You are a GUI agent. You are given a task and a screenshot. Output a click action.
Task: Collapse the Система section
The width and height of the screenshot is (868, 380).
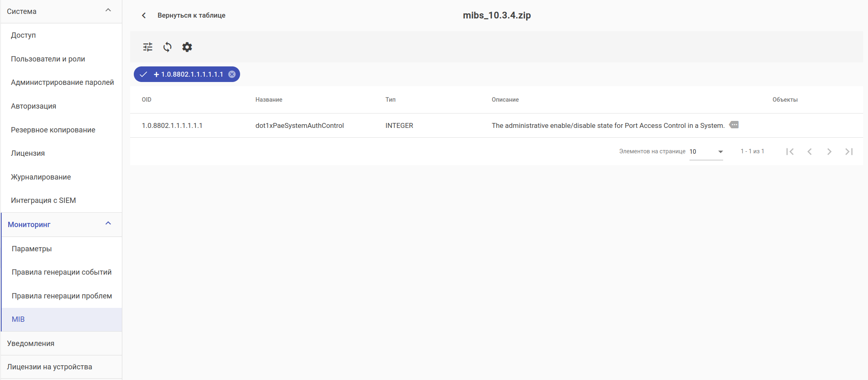click(x=108, y=10)
